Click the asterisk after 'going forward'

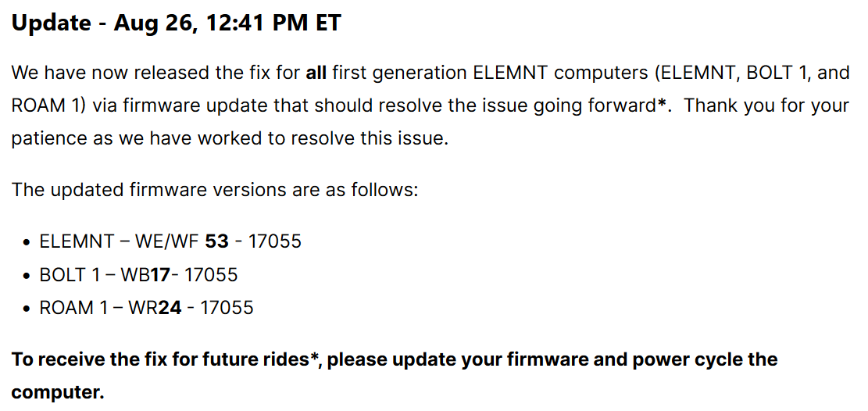pos(660,104)
